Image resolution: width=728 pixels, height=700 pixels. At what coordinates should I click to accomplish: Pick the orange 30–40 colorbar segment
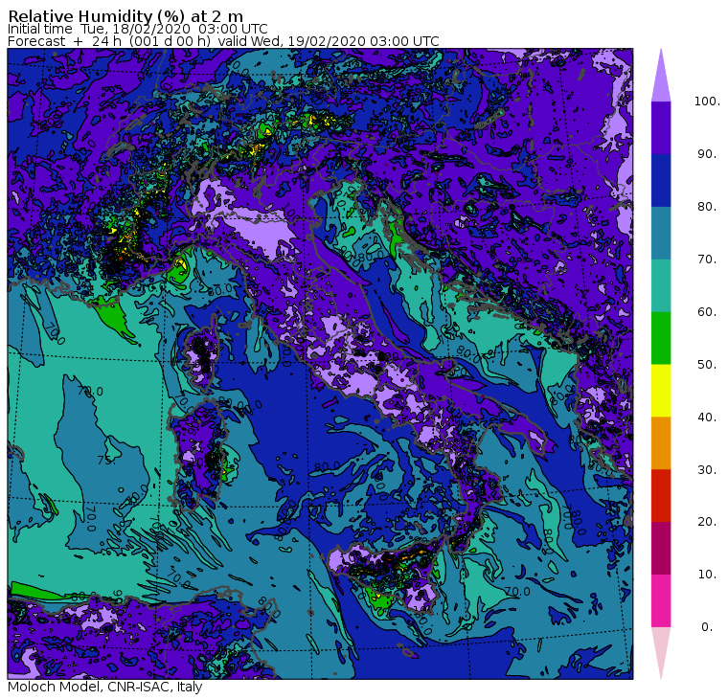(x=661, y=443)
